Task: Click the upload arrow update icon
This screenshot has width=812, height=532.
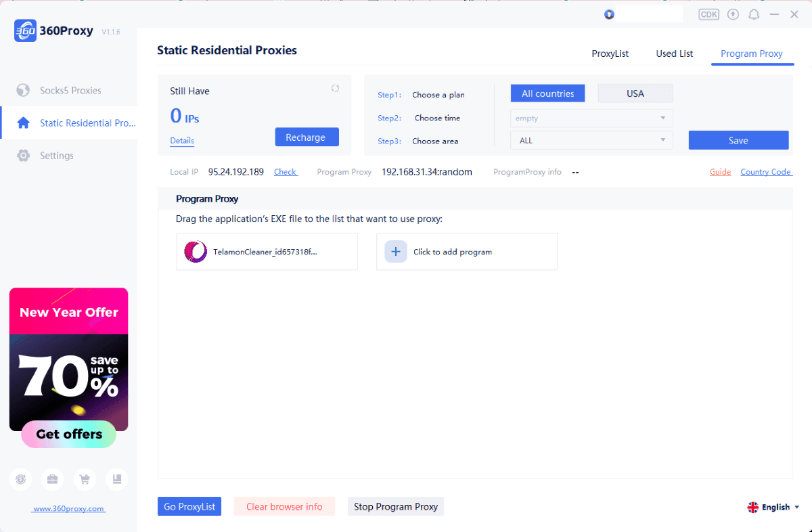Action: (733, 14)
